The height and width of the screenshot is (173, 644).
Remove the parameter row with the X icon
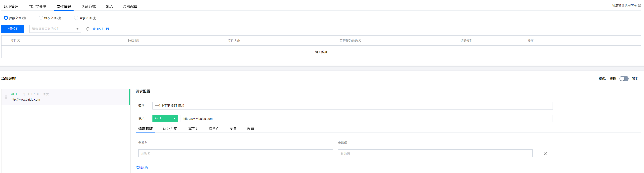[x=545, y=154]
